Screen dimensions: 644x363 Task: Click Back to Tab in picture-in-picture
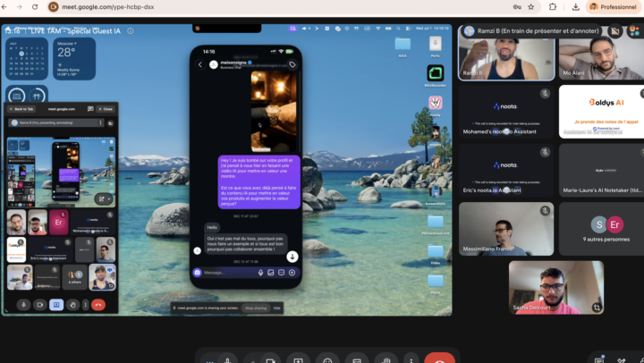pyautogui.click(x=21, y=109)
